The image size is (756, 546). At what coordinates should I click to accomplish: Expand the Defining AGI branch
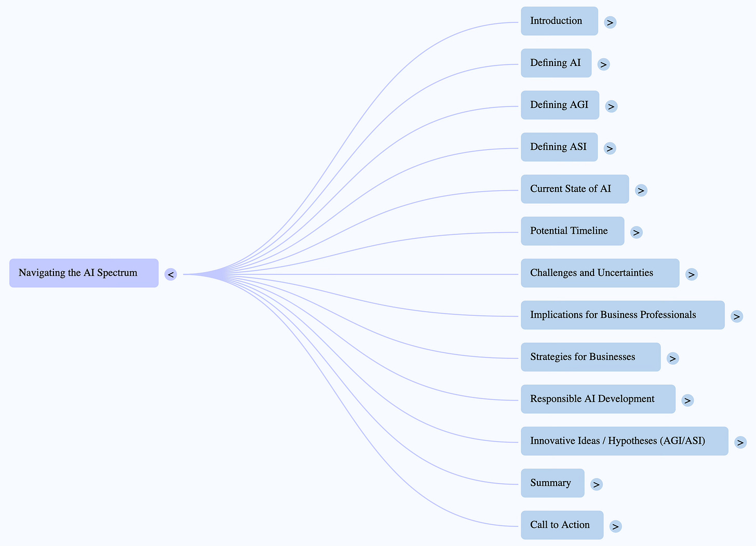611,106
